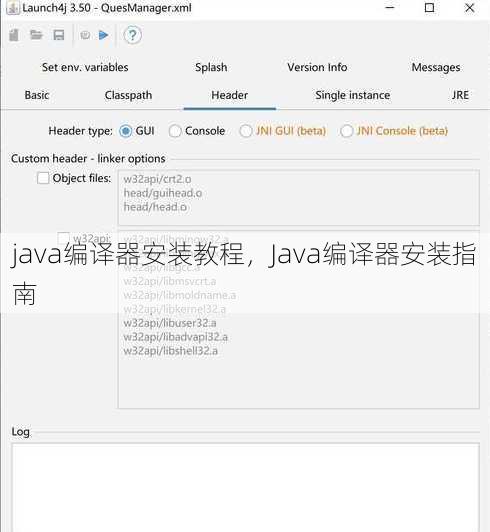Image resolution: width=490 pixels, height=532 pixels.
Task: Click the w32api/libshell32.a line
Action: [170, 351]
